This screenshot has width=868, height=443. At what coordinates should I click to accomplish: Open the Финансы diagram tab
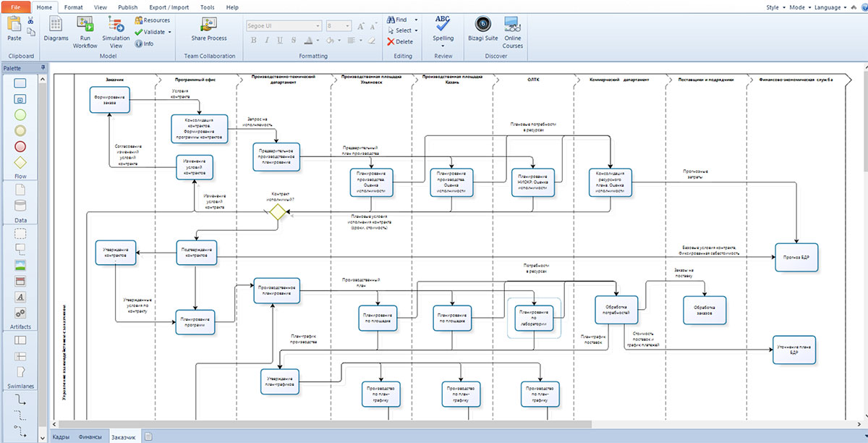coord(90,436)
